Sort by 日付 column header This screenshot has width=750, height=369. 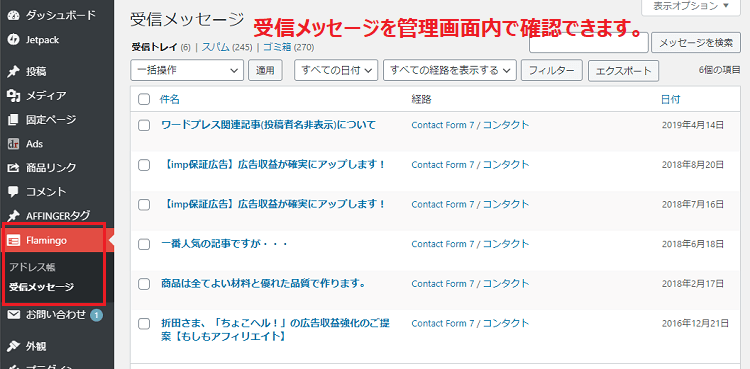(671, 99)
